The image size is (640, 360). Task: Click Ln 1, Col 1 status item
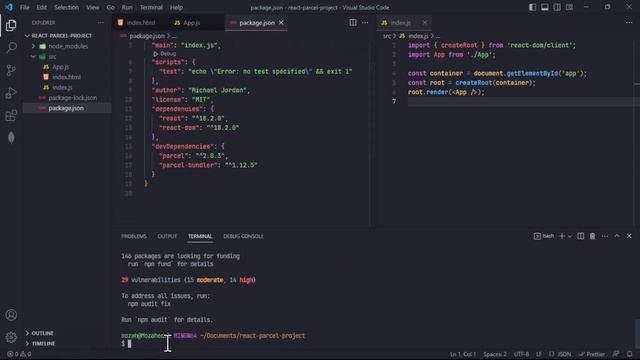pyautogui.click(x=463, y=354)
